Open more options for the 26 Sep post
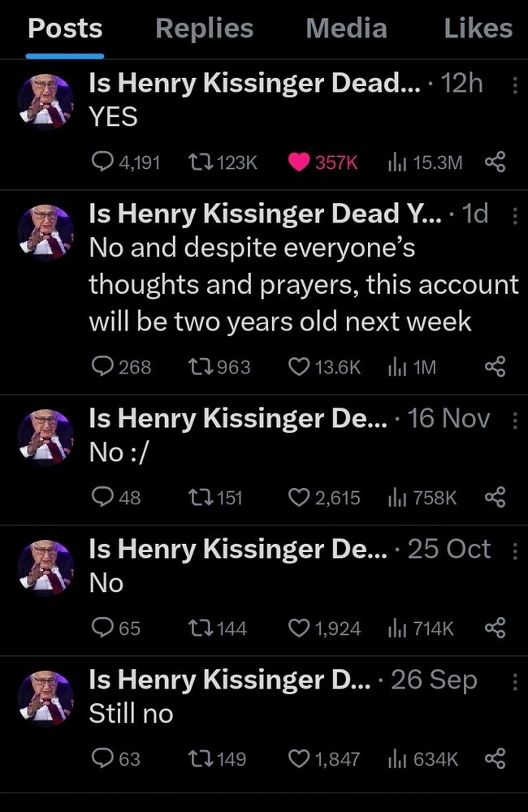528x812 pixels. point(513,681)
